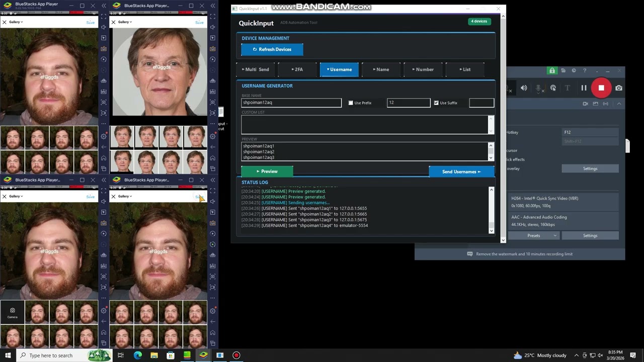Open Gallery dropdown in bottom-right BlueStacks window
The width and height of the screenshot is (644, 362).
point(125,196)
